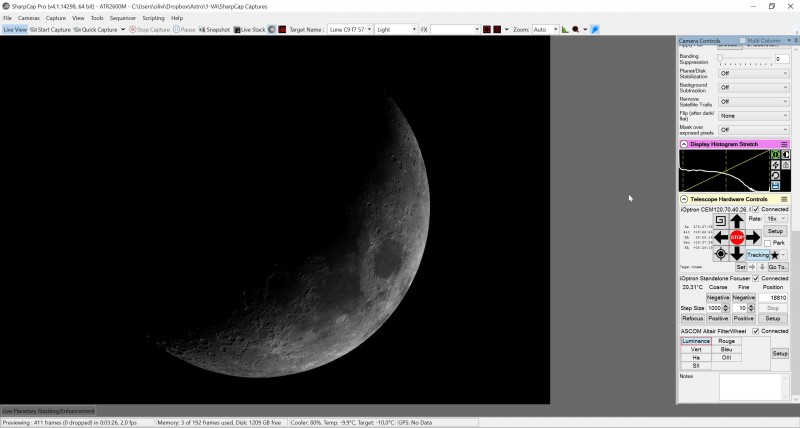The height and width of the screenshot is (428, 800).
Task: Open the Cameras menu
Action: [x=29, y=18]
